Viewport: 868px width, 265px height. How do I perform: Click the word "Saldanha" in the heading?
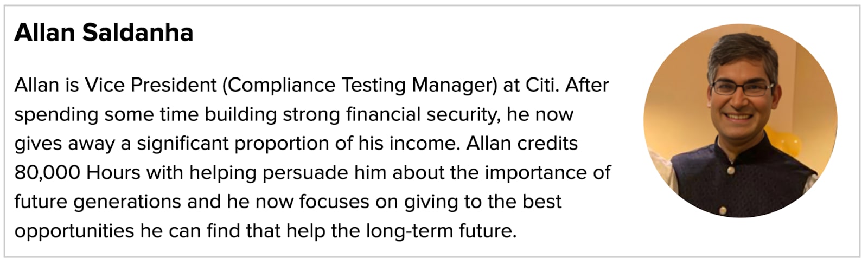click(x=138, y=33)
